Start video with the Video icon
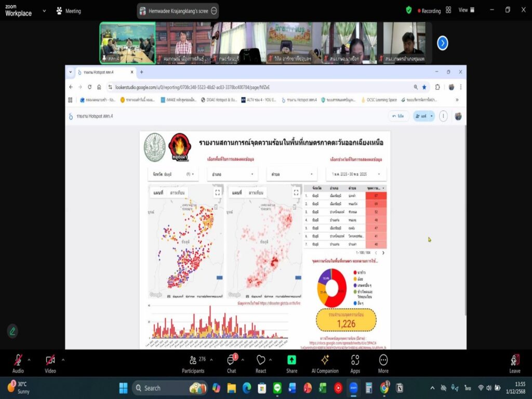The height and width of the screenshot is (399, 532). click(x=50, y=361)
